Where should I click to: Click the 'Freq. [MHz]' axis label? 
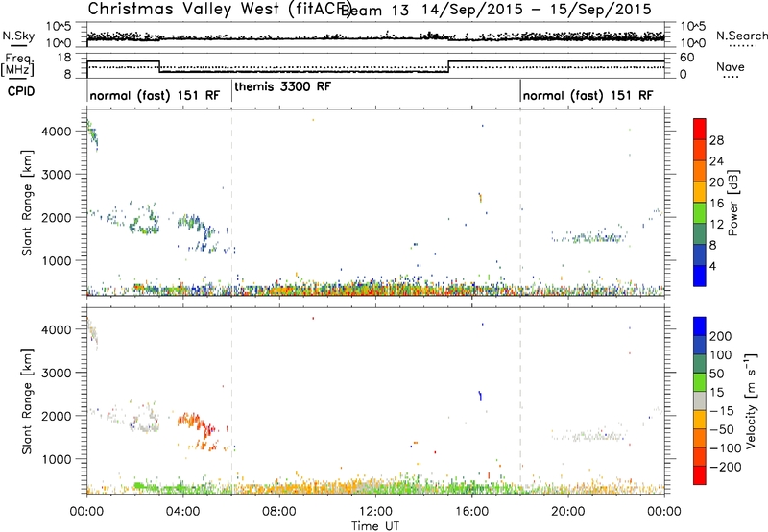click(17, 64)
